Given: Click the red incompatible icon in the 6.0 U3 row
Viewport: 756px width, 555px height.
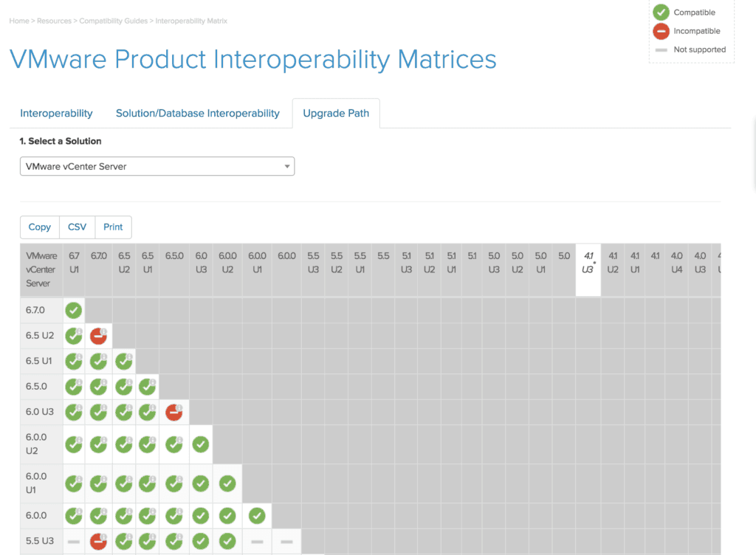Looking at the screenshot, I should click(x=174, y=413).
